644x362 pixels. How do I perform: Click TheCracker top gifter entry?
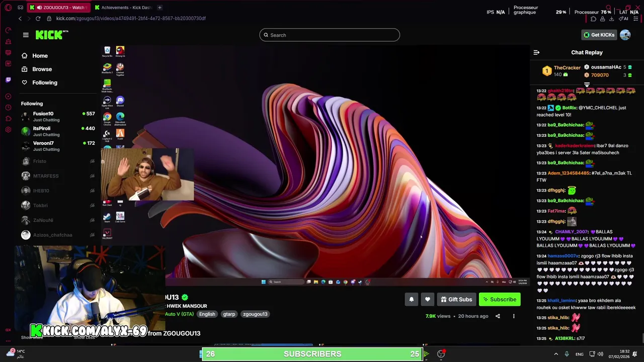pyautogui.click(x=561, y=71)
